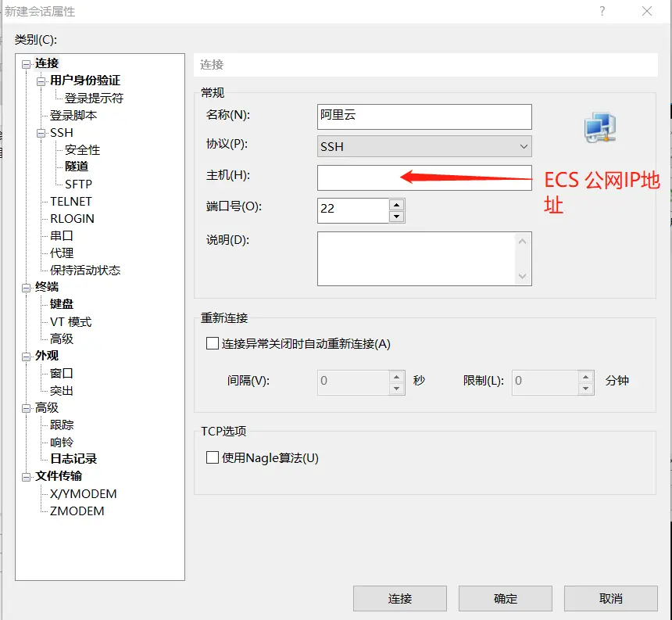
Task: Close the new session properties dialog
Action: coord(647,11)
